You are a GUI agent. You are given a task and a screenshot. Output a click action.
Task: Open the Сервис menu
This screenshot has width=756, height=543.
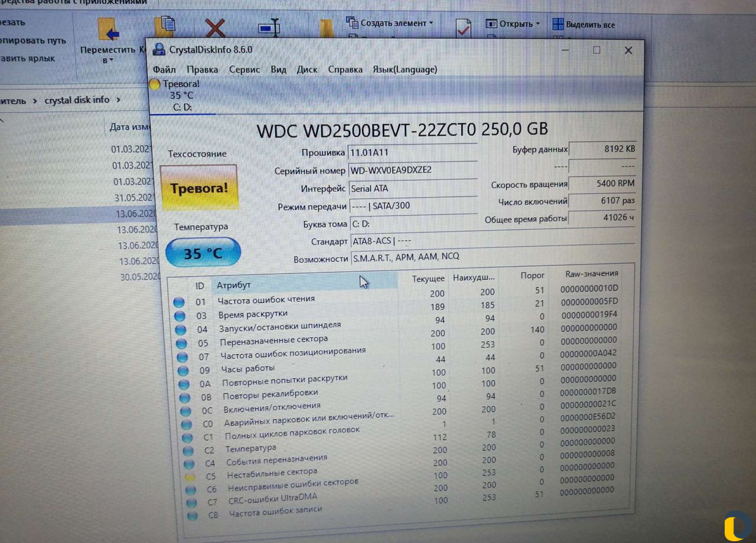245,69
